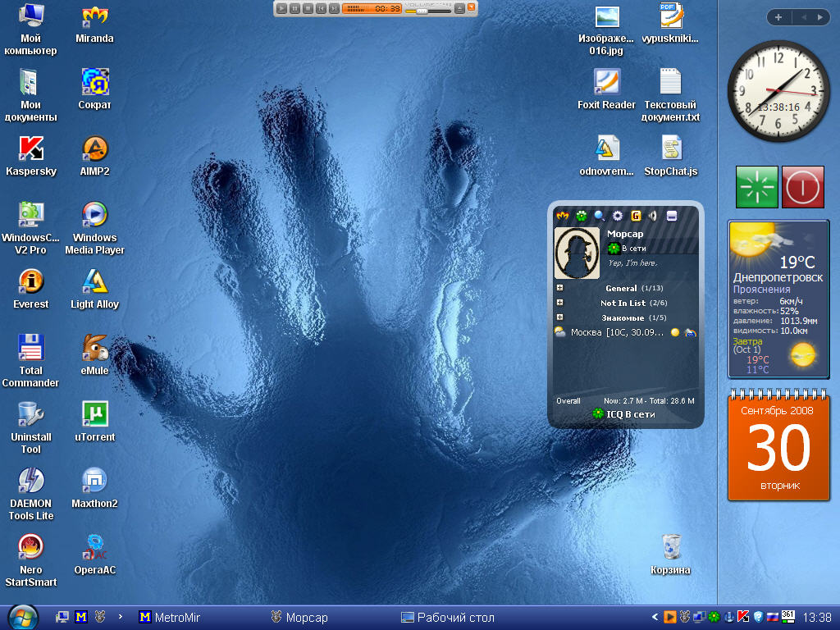Viewport: 840px width, 630px height.
Task: Pause the track in the player bar
Action: (x=294, y=8)
